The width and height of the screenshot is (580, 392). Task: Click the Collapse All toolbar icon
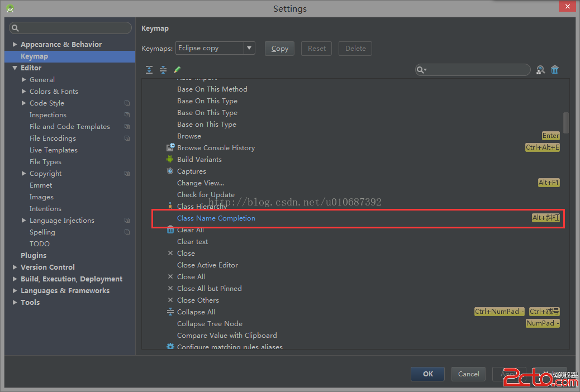tap(163, 70)
